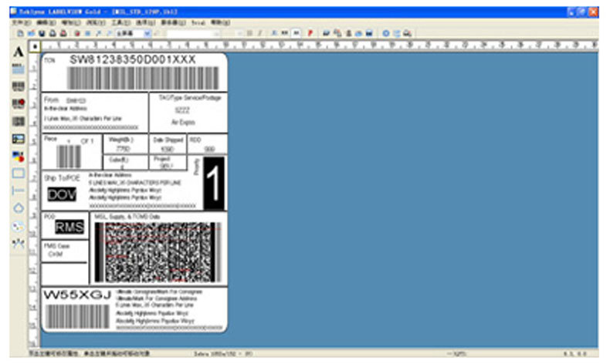Select the large priority number 1 box

214,184
